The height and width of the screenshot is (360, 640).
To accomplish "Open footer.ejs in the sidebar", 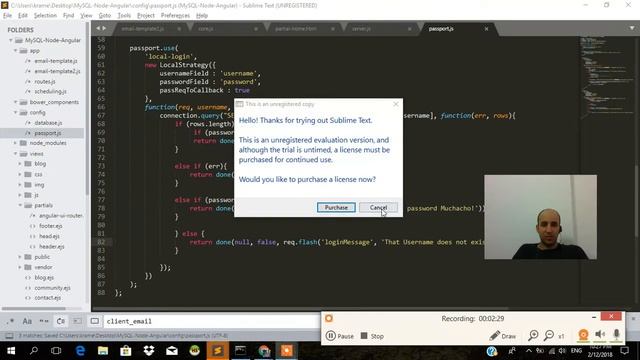I will pos(51,226).
